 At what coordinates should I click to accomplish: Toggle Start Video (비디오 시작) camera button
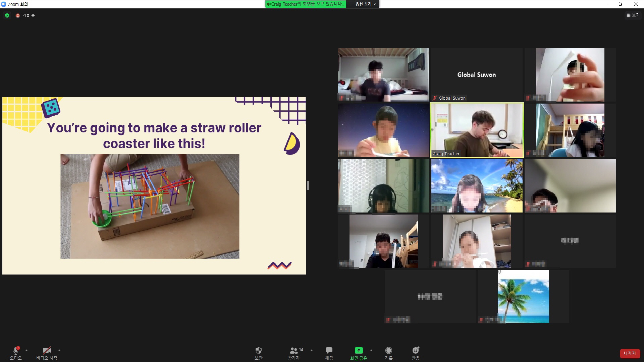47,351
